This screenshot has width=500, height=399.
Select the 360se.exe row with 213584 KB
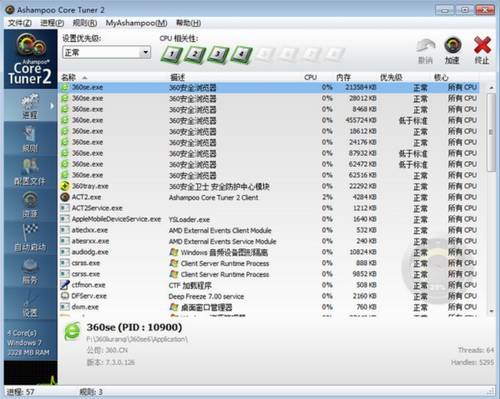pyautogui.click(x=269, y=87)
